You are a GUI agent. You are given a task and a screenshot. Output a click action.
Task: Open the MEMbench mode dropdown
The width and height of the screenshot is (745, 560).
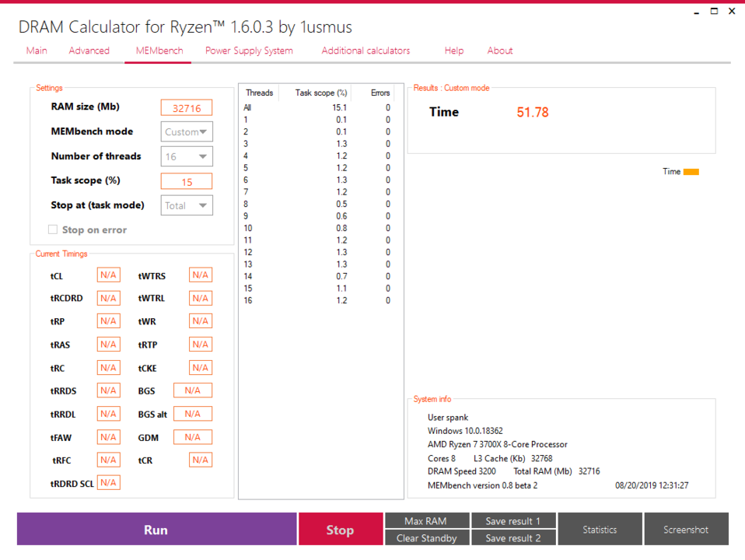(187, 131)
